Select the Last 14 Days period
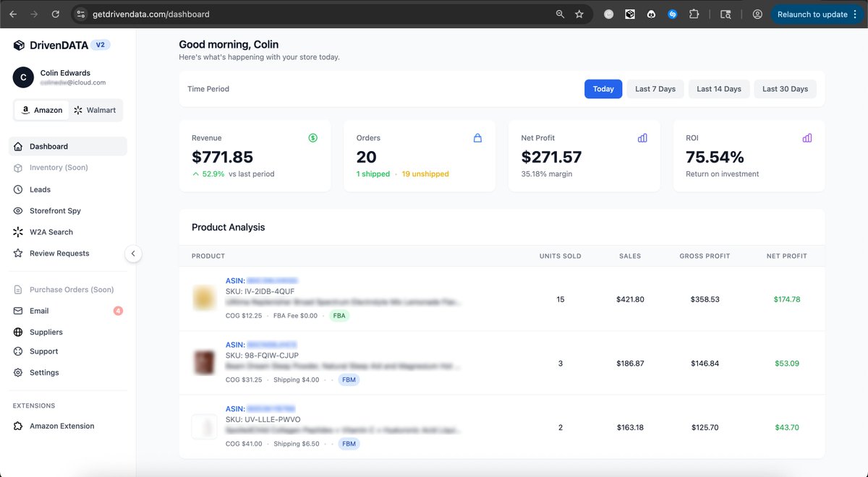The height and width of the screenshot is (477, 868). point(719,89)
